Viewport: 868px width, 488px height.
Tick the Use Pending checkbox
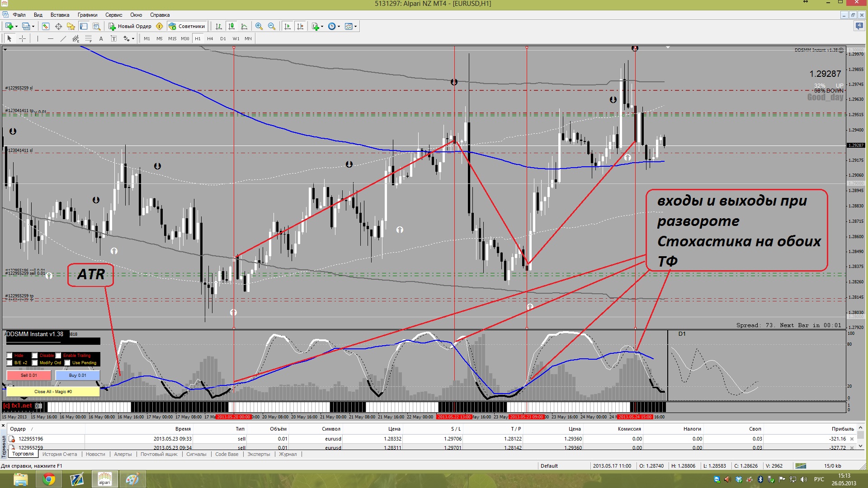pyautogui.click(x=67, y=363)
